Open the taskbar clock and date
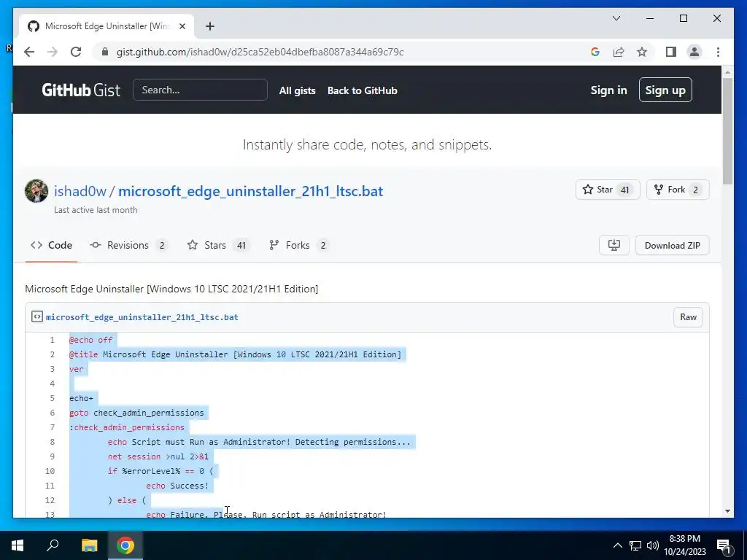Viewport: 747px width, 560px height. click(685, 545)
